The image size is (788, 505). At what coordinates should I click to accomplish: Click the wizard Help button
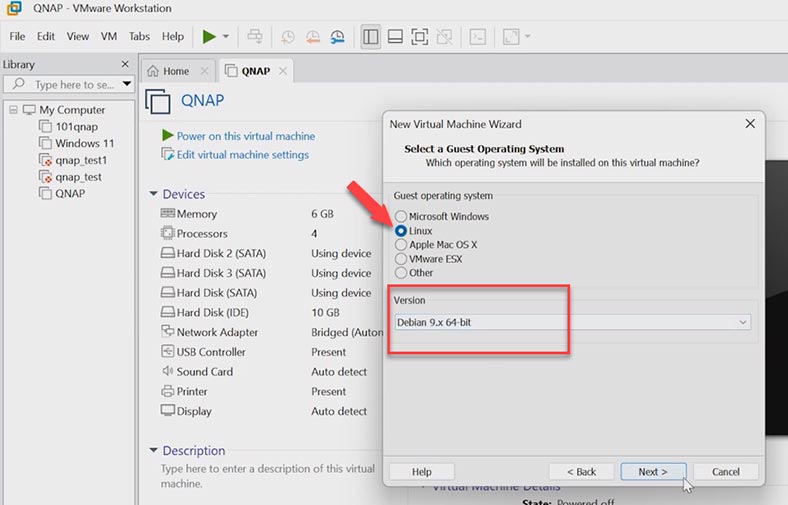tap(422, 472)
